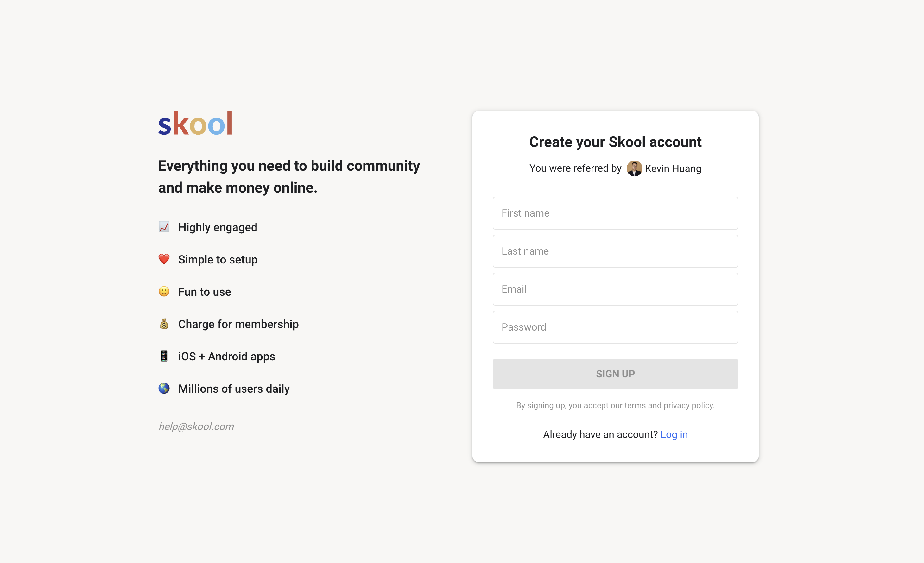The height and width of the screenshot is (563, 924).
Task: Click the Kevin Huang referrer name
Action: pos(673,168)
